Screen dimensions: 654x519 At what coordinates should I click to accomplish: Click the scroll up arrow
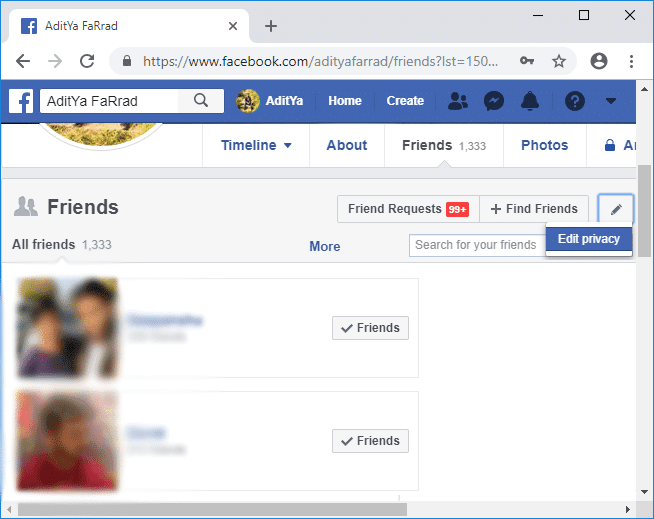645,89
